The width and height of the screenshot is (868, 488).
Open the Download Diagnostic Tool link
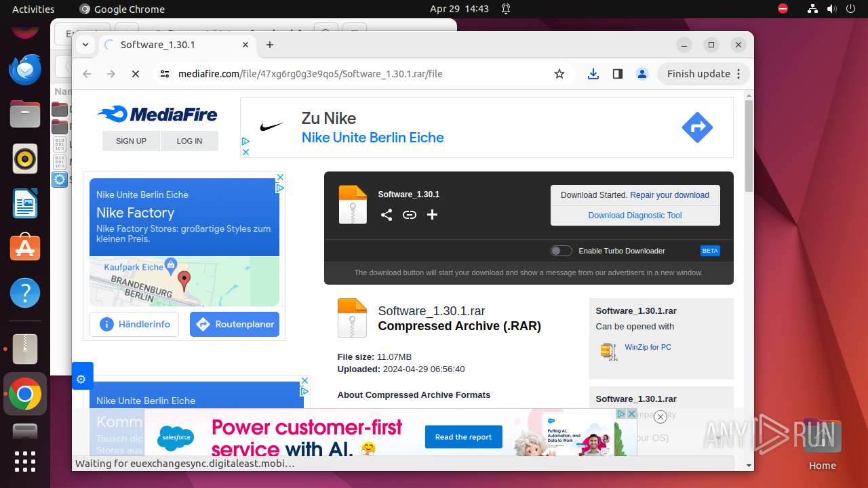[x=635, y=216]
